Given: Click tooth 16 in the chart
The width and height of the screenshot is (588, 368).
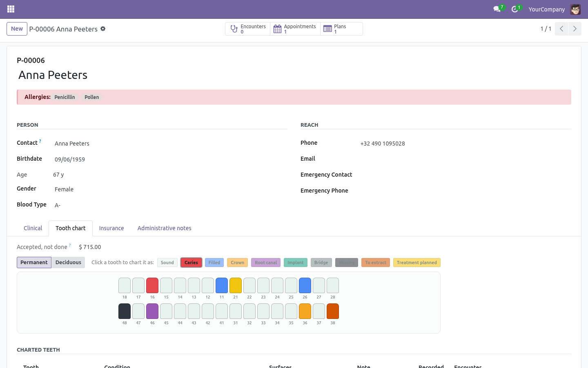Looking at the screenshot, I should 152,285.
